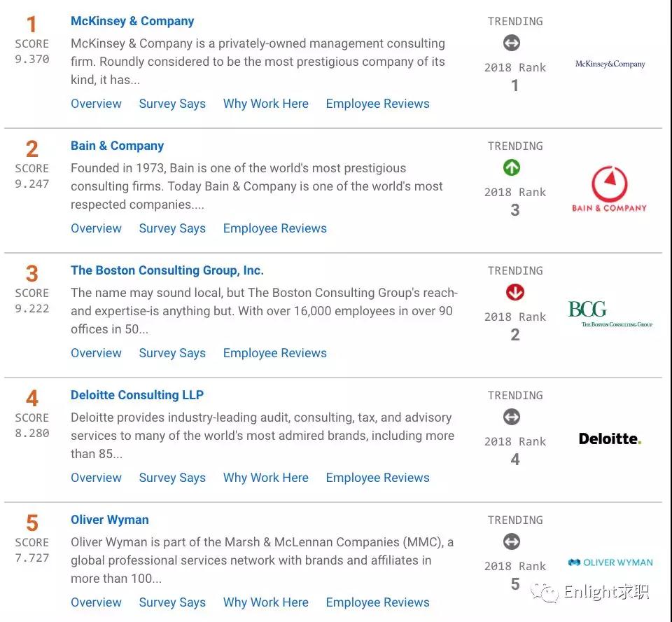Open the Oliver Wyman title link
672x622 pixels.
(x=110, y=520)
